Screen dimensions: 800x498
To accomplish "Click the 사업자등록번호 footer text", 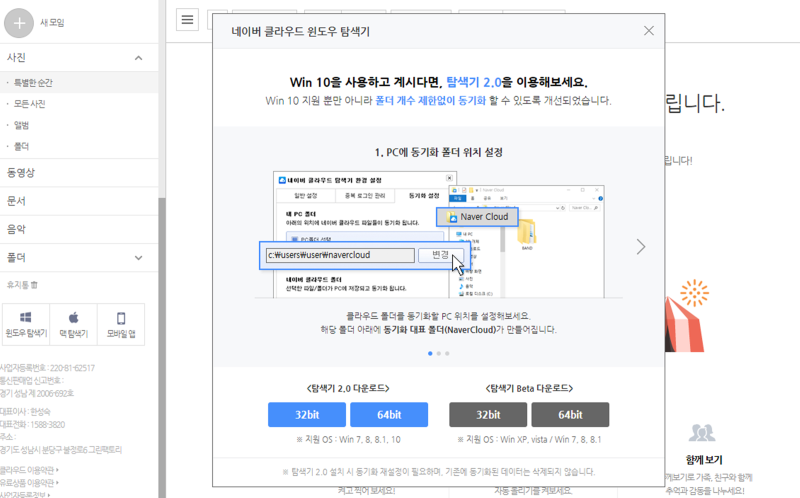I will 47,368.
